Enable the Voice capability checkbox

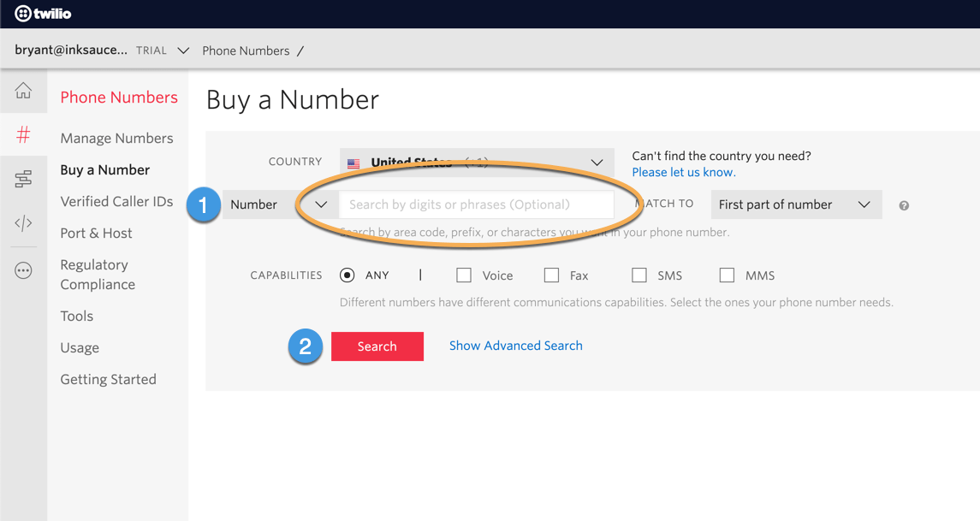(463, 275)
